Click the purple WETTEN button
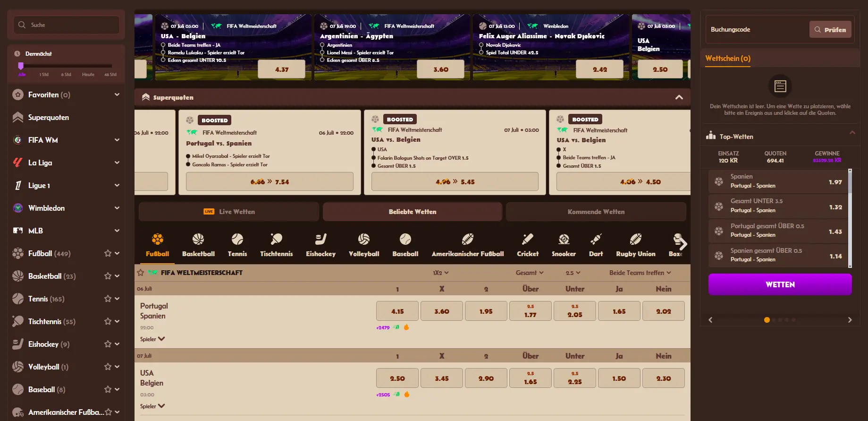Viewport: 868px width, 421px height. pyautogui.click(x=780, y=284)
